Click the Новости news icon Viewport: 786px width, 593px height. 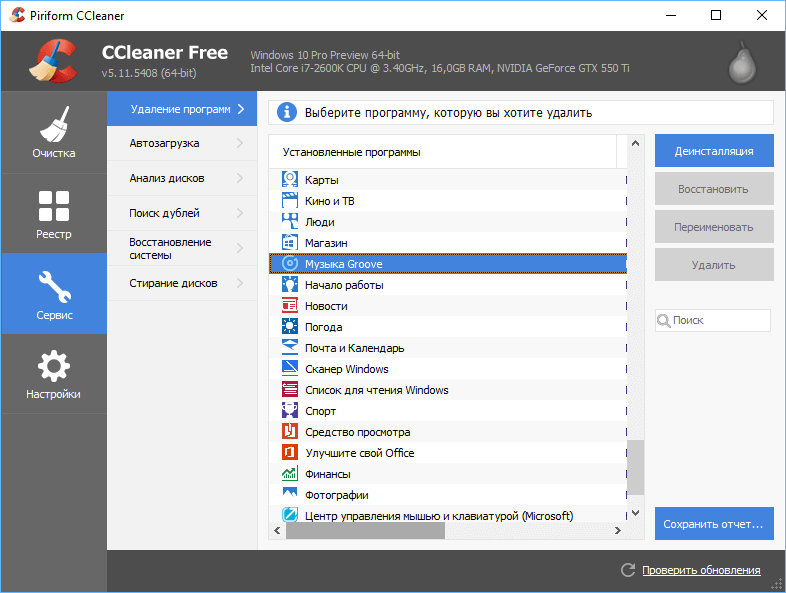290,306
